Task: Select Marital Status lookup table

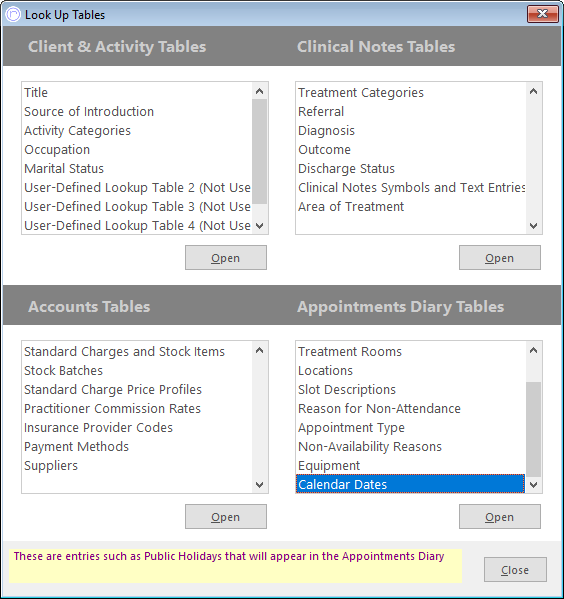Action: pos(64,168)
